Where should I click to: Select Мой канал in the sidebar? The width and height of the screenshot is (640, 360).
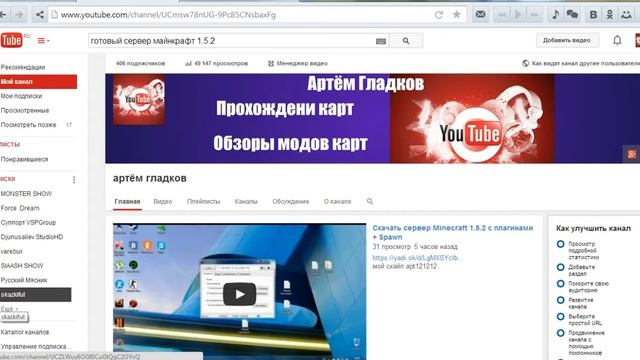point(38,82)
